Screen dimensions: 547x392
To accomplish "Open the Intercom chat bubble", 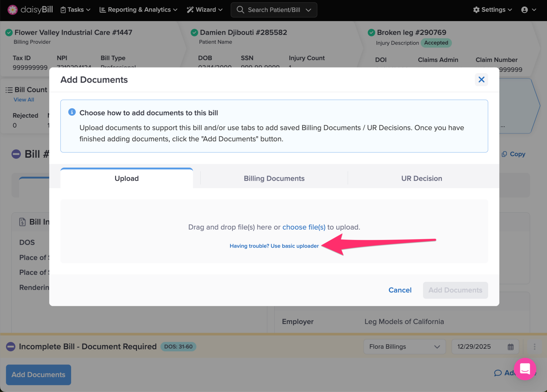I will pyautogui.click(x=525, y=369).
